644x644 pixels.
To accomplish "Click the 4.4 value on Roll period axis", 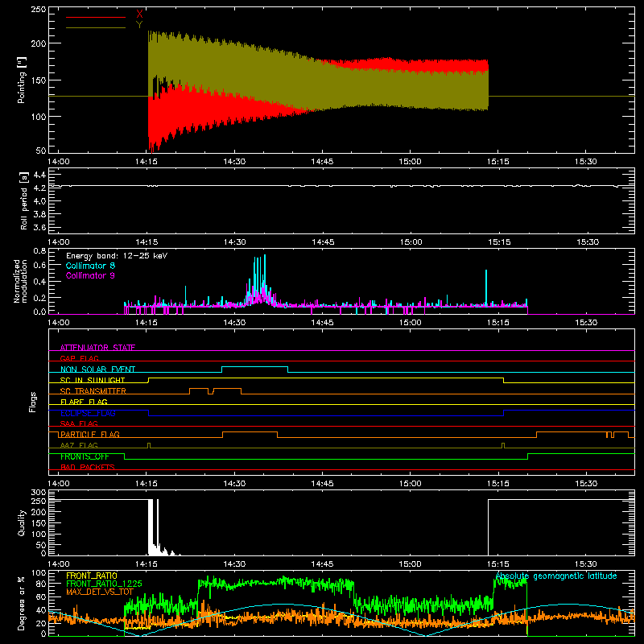I will point(39,175).
